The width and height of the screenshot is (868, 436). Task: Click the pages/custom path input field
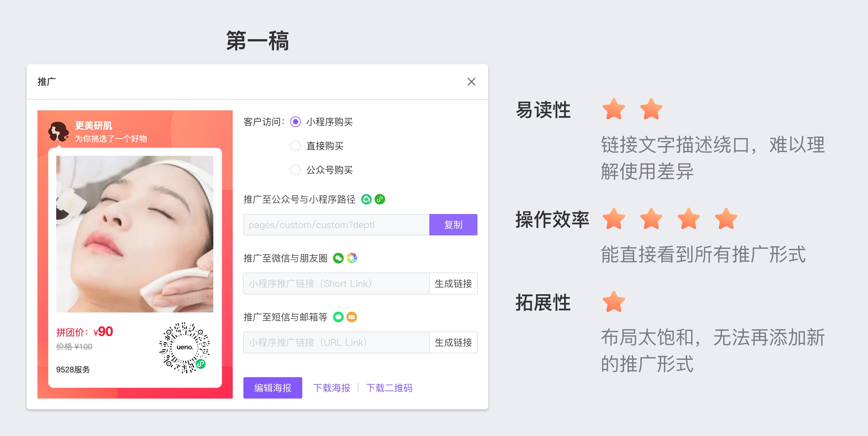(336, 225)
